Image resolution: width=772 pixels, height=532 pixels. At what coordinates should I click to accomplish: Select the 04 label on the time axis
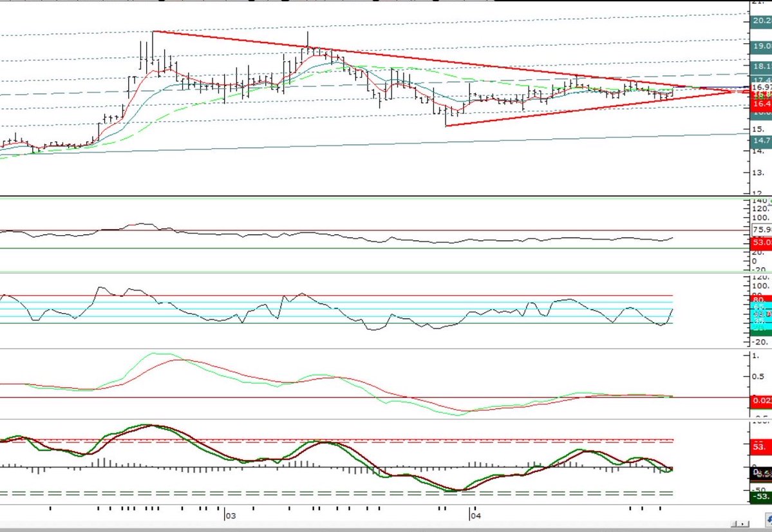coord(475,515)
